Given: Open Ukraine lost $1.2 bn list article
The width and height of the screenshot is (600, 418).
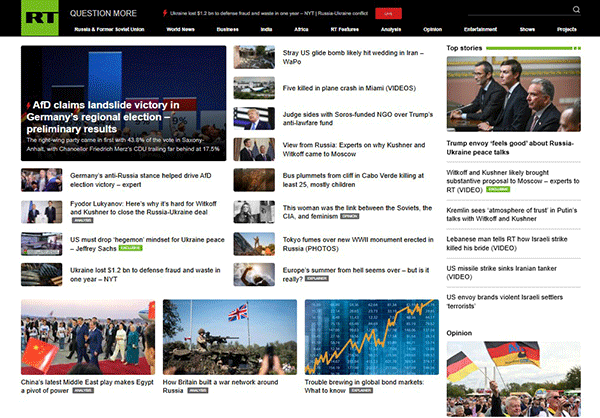Looking at the screenshot, I should [x=145, y=274].
